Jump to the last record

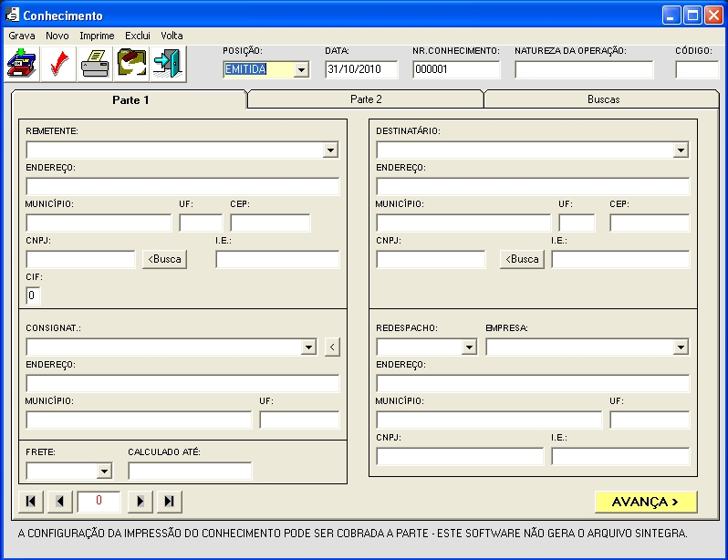tap(170, 501)
